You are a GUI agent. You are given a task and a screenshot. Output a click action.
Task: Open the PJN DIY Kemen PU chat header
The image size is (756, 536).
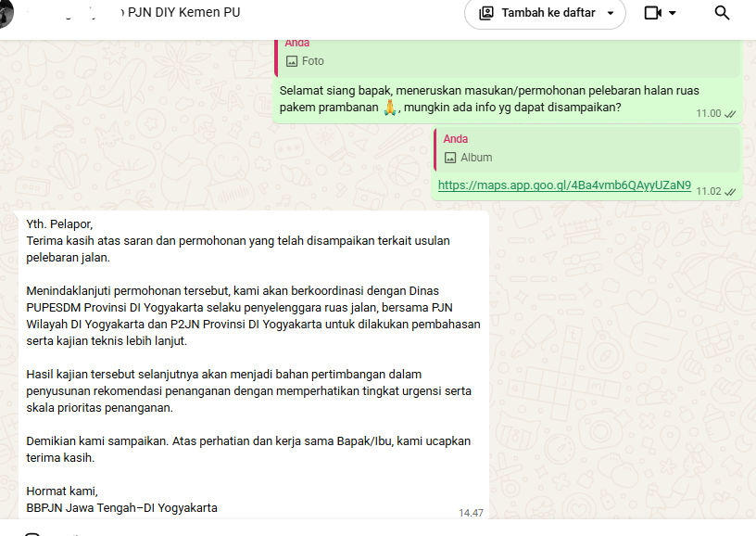182,13
